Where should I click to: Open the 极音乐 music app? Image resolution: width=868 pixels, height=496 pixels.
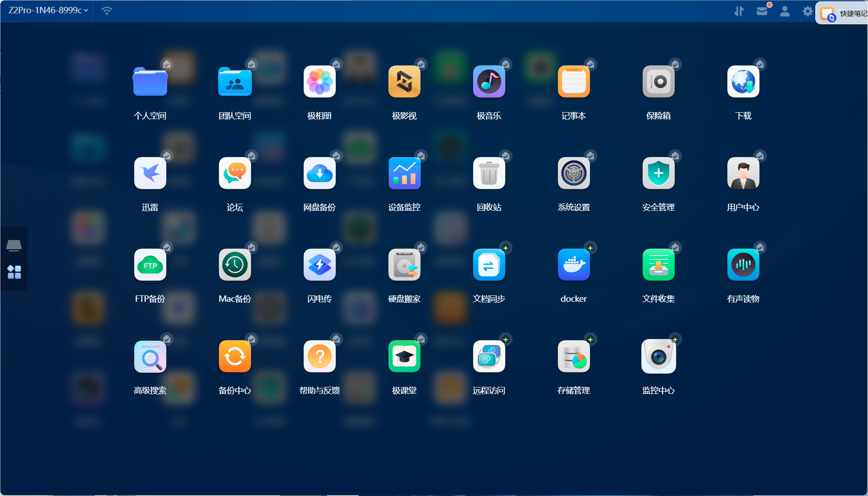click(x=489, y=82)
